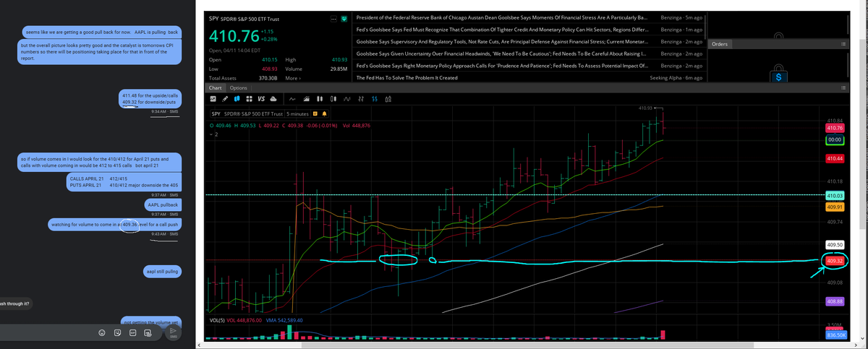
Task: Click the VS compare symbol tool
Action: click(x=261, y=99)
